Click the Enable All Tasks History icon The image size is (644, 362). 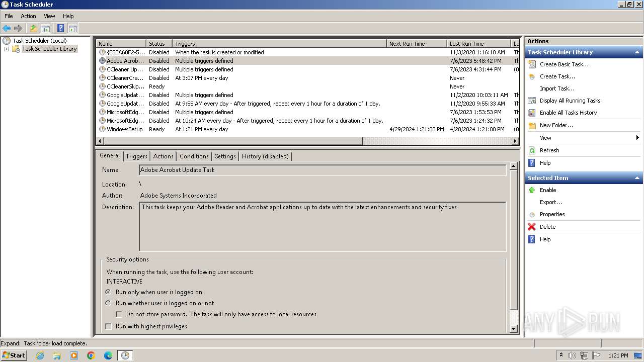(x=532, y=113)
